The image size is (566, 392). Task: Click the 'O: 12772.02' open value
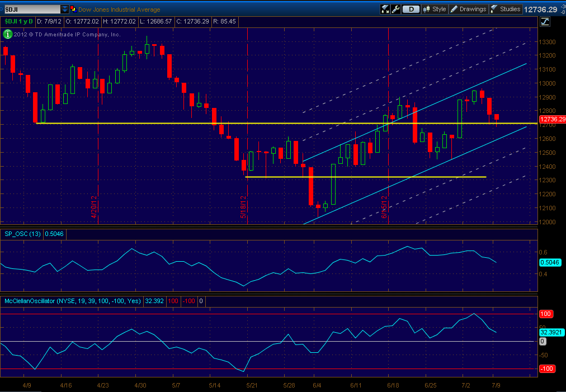pos(82,21)
